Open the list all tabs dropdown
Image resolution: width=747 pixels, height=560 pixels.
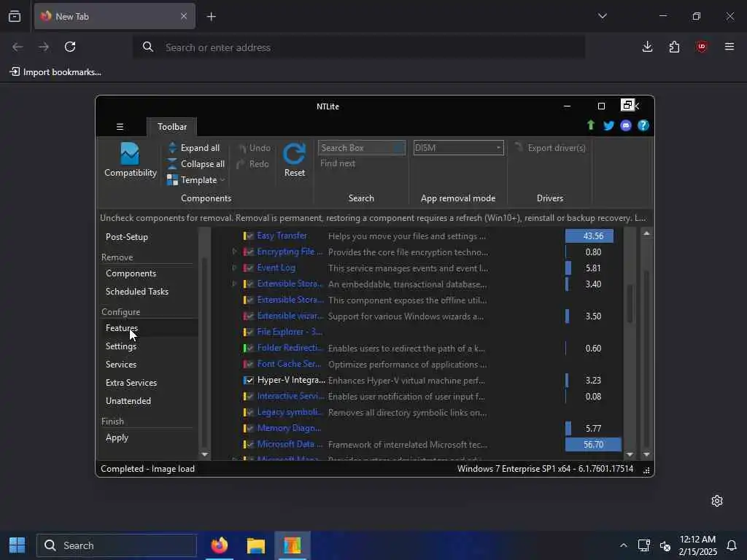click(602, 16)
